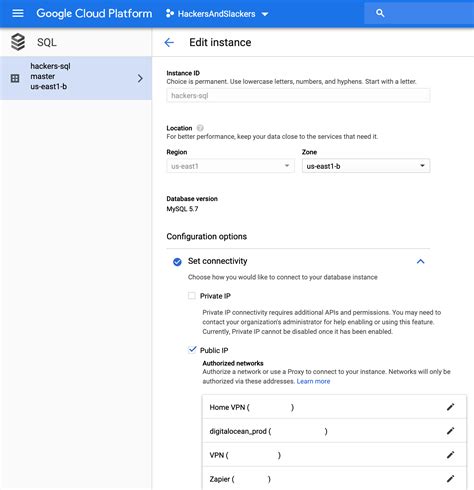Collapse the Set connectivity section chevron
Viewport: 474px width, 490px height.
(x=421, y=262)
